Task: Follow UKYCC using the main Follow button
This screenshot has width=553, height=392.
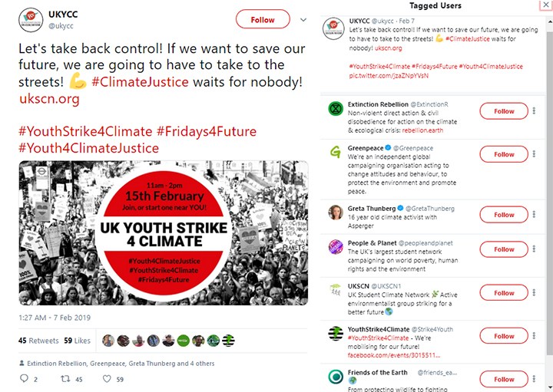Action: pyautogui.click(x=263, y=20)
